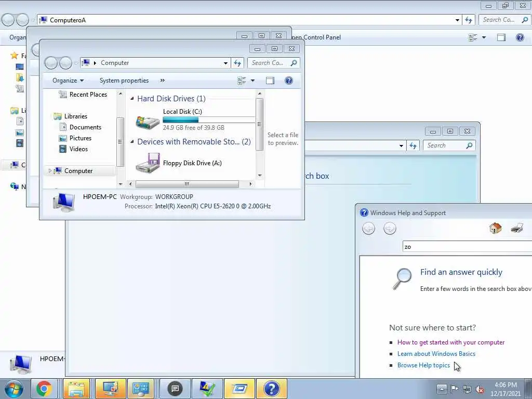This screenshot has height=399, width=532.
Task: Collapse Hard Disk Drives group
Action: point(132,98)
